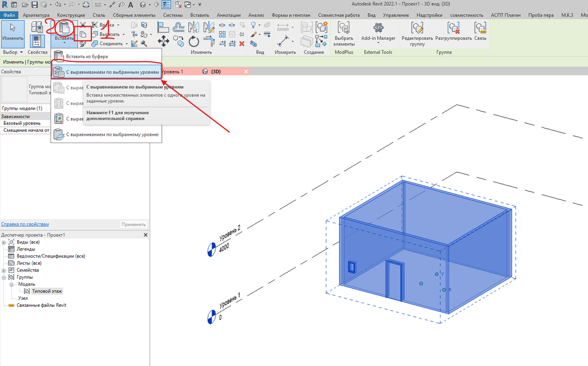The image size is (588, 366).
Task: Open the Справка по свойствам link
Action: (25, 224)
